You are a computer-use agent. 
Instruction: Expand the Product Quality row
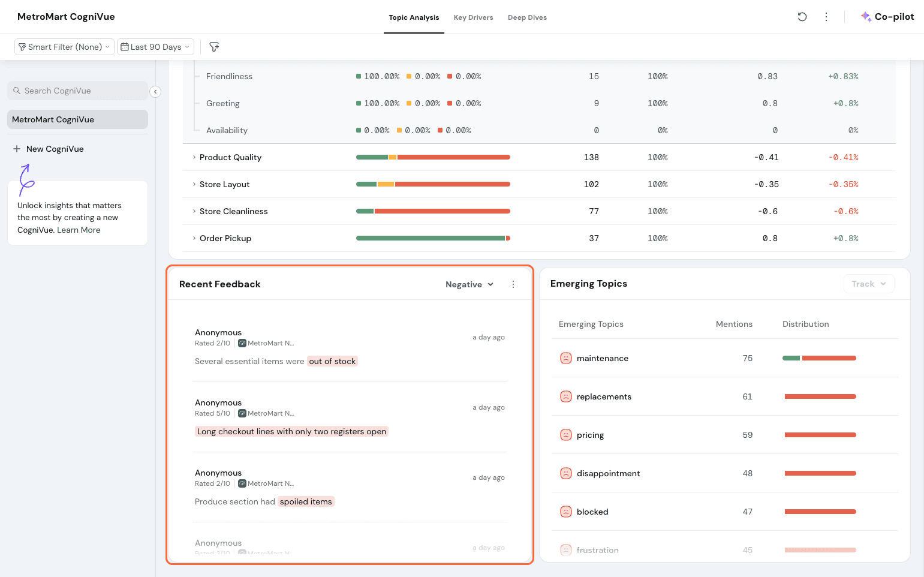194,157
